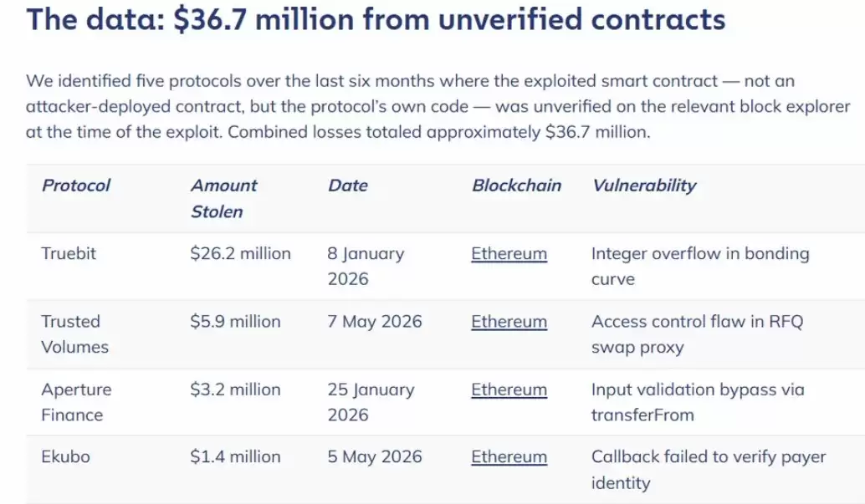The image size is (865, 504).
Task: Click the Amount Stolen column header
Action: point(223,199)
